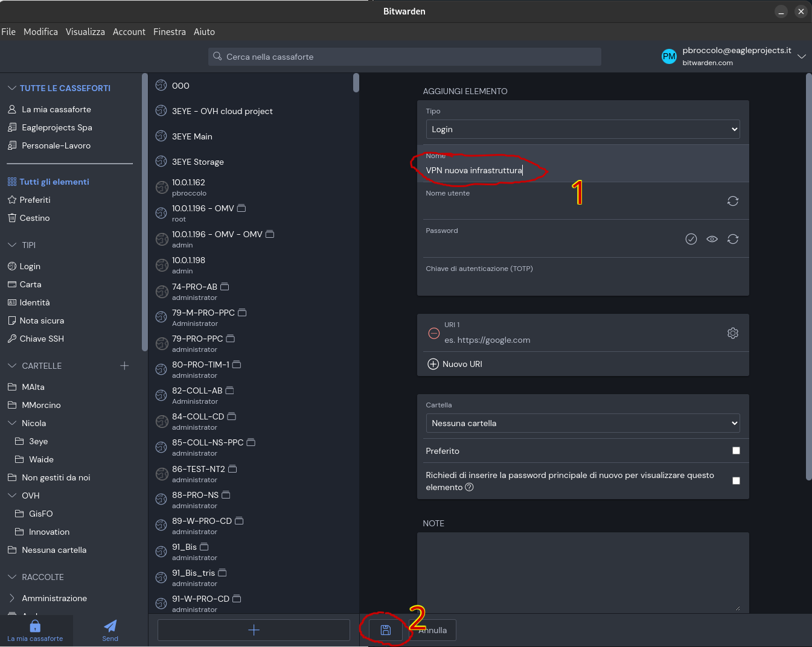Open the Cartella dropdown showing Nessuna cartella
The height and width of the screenshot is (647, 812).
pyautogui.click(x=582, y=423)
